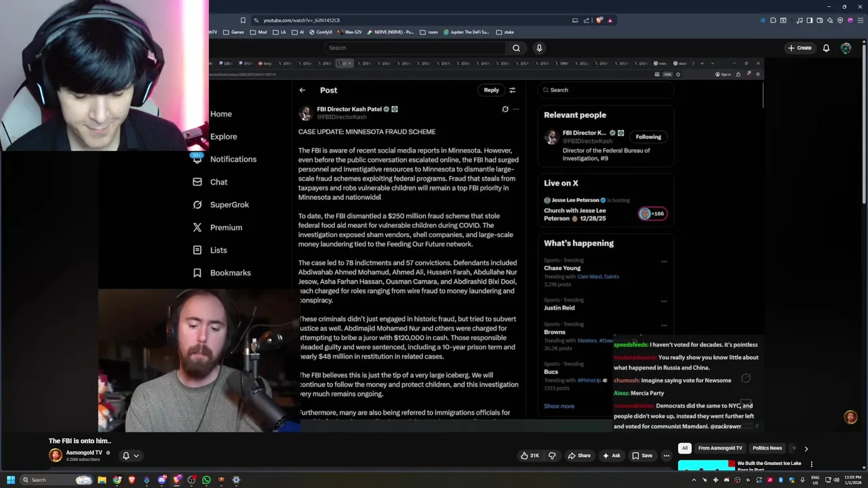Open FBI Director Kash Patel profile name

coord(349,109)
